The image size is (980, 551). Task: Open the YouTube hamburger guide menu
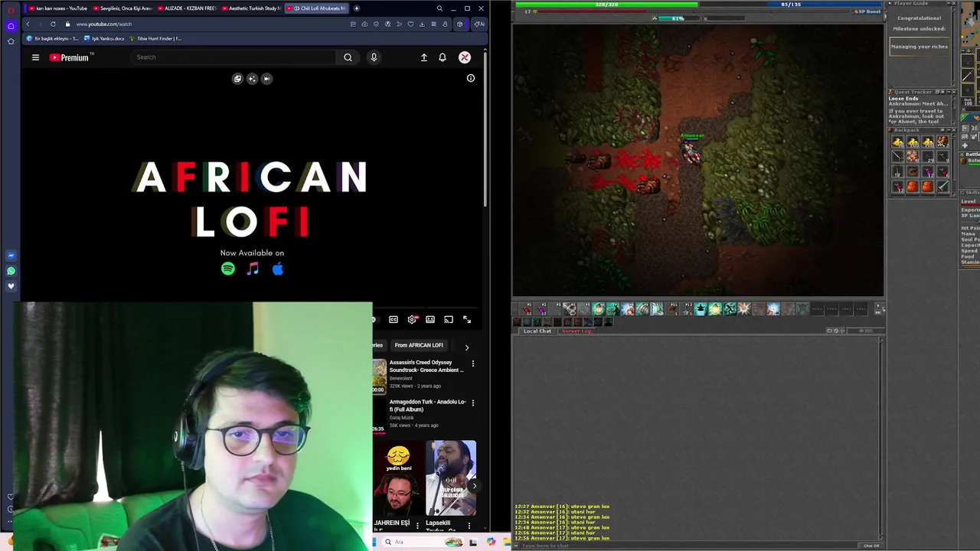pos(35,57)
